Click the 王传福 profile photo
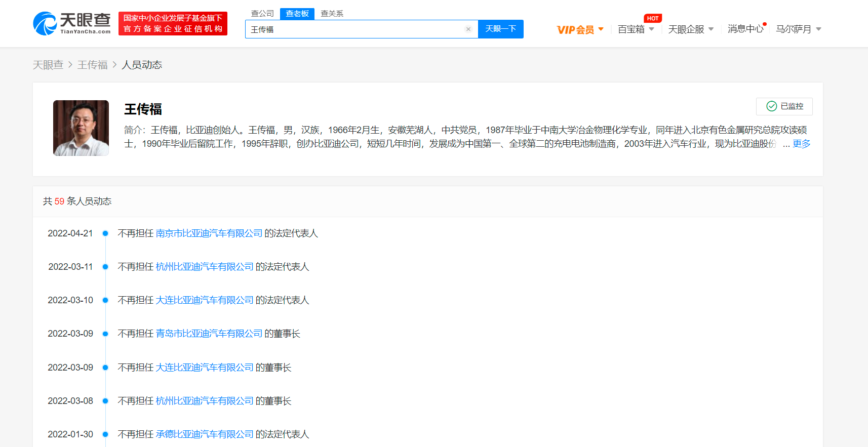 [81, 128]
